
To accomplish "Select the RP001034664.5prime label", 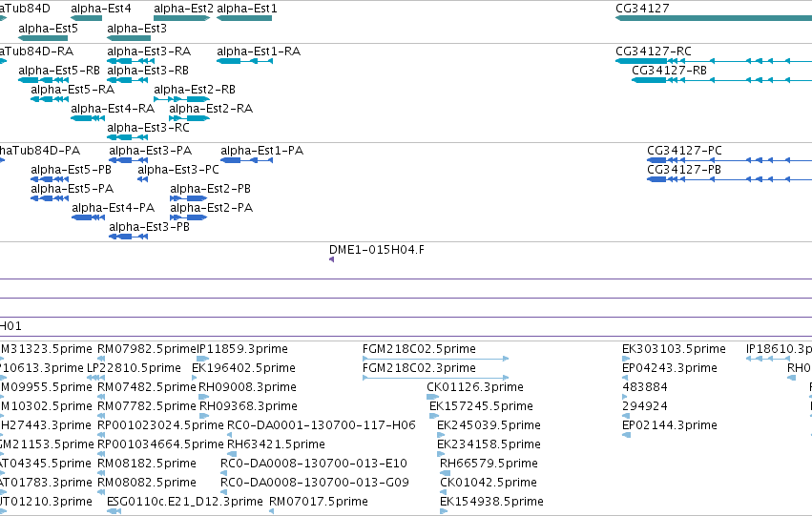I will tap(160, 444).
